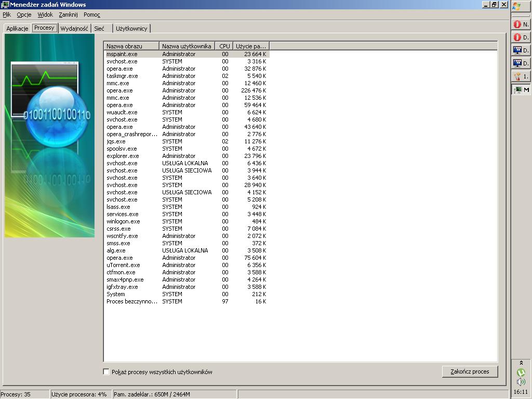The height and width of the screenshot is (399, 532).
Task: Select the alg.exe process row
Action: point(187,250)
